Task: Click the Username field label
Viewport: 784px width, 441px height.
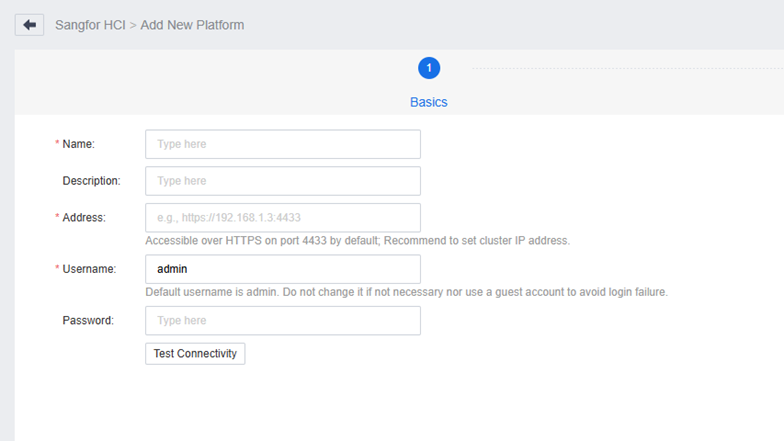Action: pyautogui.click(x=89, y=269)
